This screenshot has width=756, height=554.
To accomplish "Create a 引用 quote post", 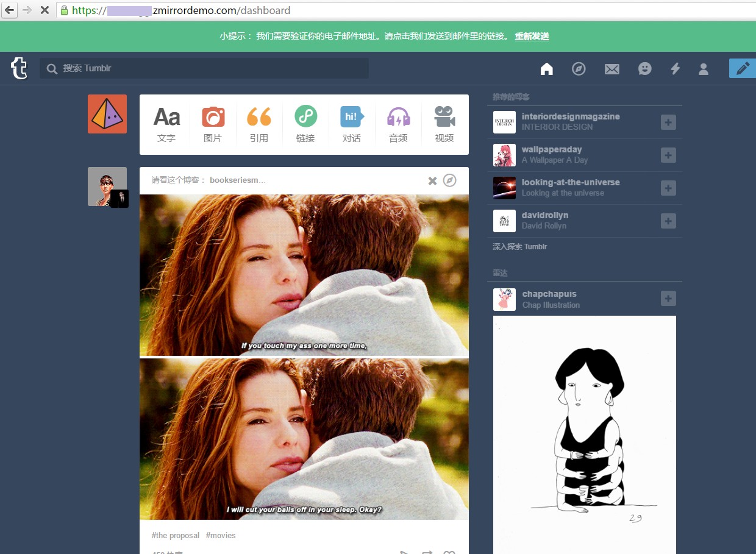I will point(259,124).
